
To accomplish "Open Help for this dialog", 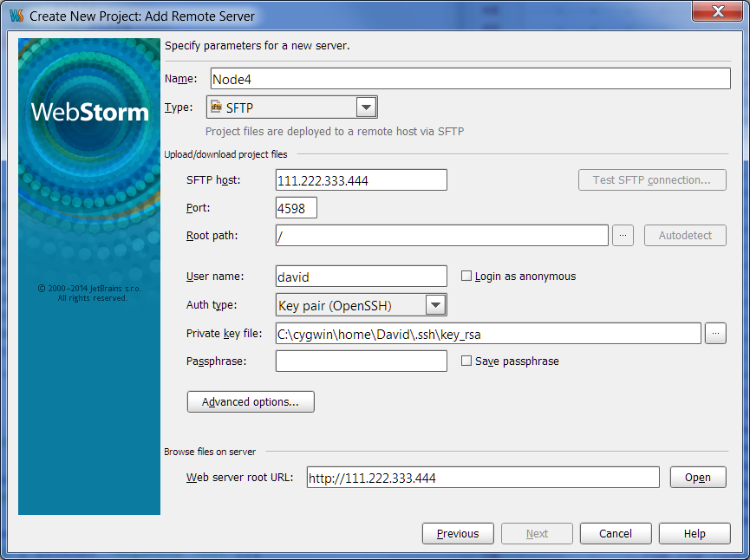I will point(695,533).
